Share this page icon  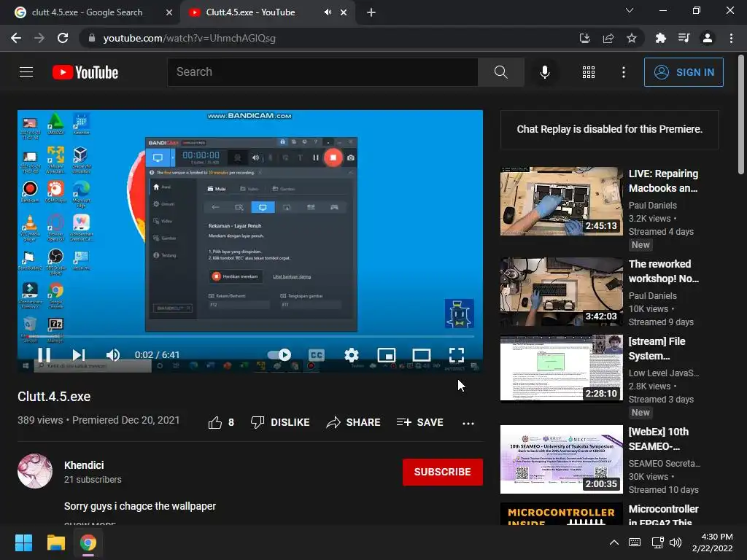coord(608,38)
